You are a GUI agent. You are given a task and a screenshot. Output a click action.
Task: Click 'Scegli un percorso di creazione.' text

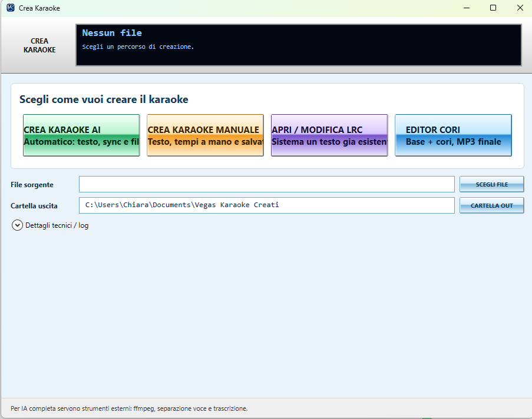pos(138,46)
